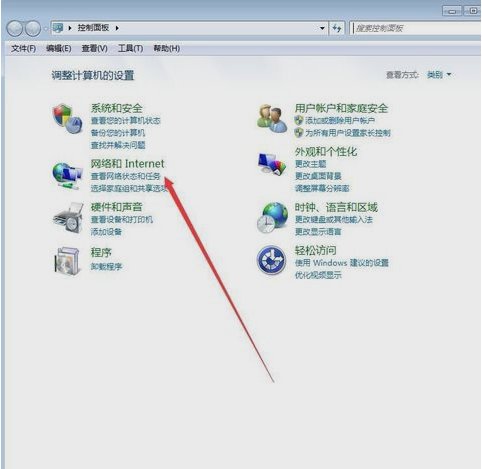The width and height of the screenshot is (482, 469).
Task: Click 更改主题 link
Action: [310, 164]
